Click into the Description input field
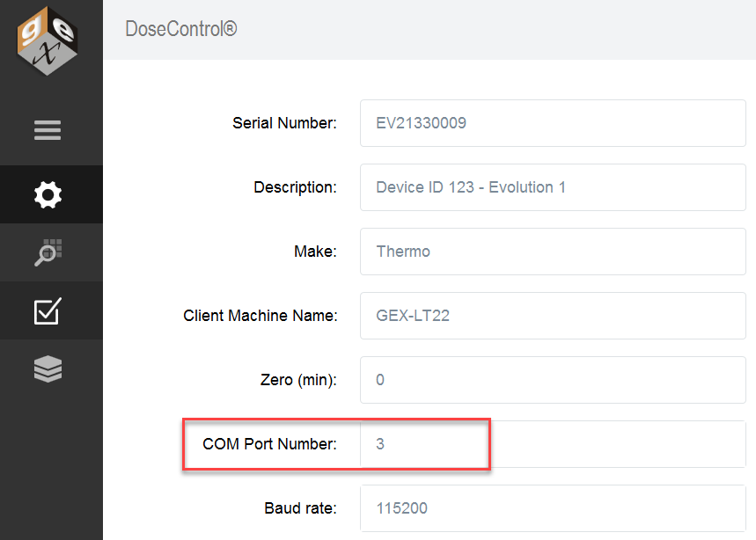Viewport: 756px width, 540px height. [553, 187]
